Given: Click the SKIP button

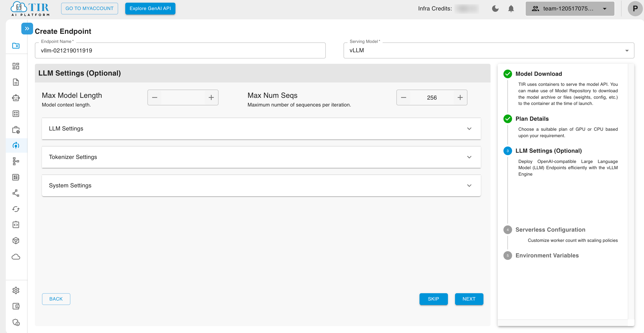Looking at the screenshot, I should coord(433,299).
